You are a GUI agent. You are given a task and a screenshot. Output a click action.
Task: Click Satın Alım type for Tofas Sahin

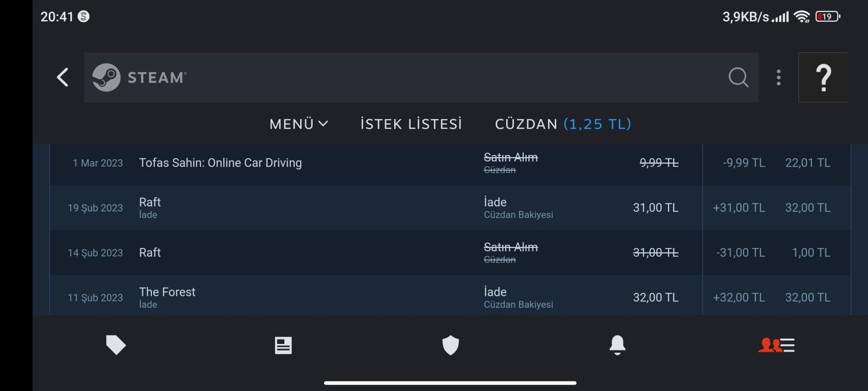(511, 157)
